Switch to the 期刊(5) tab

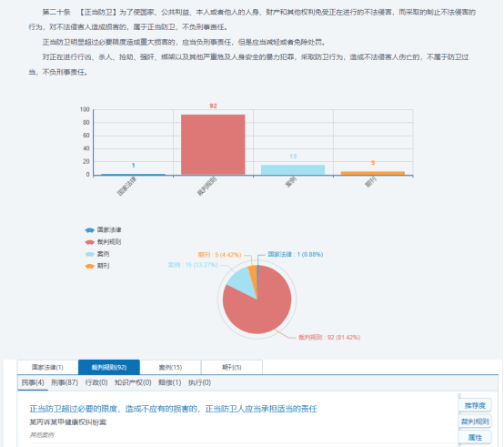click(232, 367)
